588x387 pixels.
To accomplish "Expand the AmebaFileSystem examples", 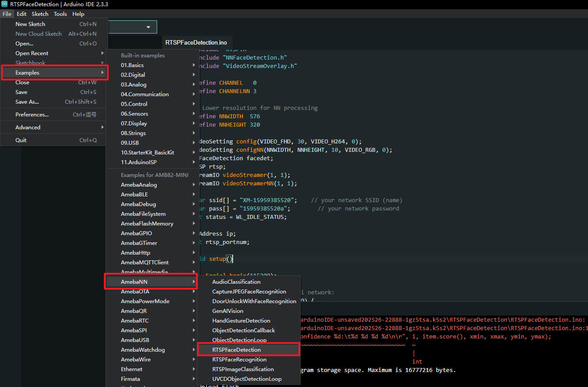I will click(152, 214).
